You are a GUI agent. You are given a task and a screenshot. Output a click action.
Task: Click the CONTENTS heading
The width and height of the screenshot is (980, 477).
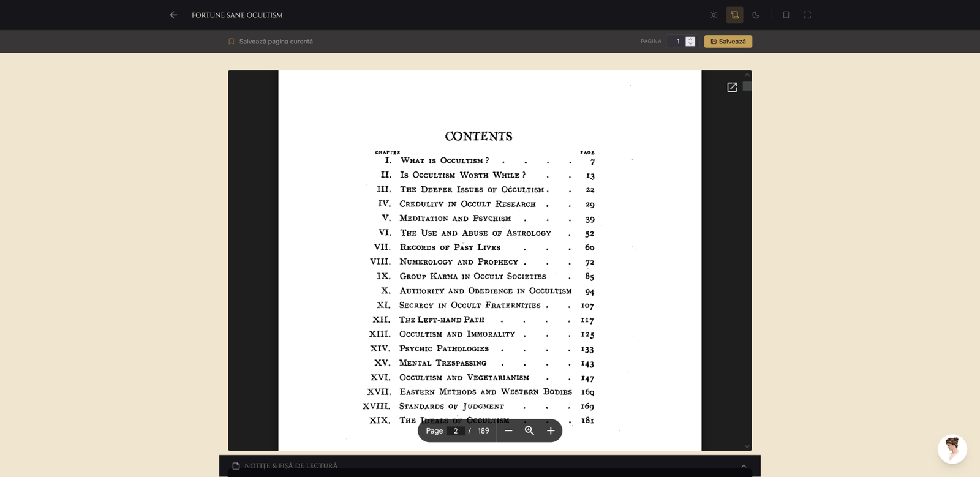coord(478,136)
